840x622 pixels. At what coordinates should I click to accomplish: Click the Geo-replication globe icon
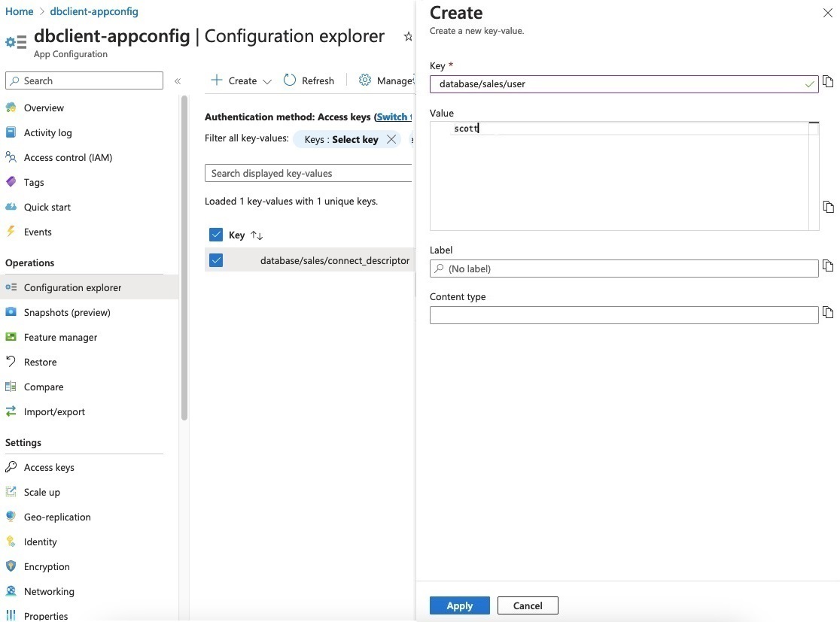(11, 517)
